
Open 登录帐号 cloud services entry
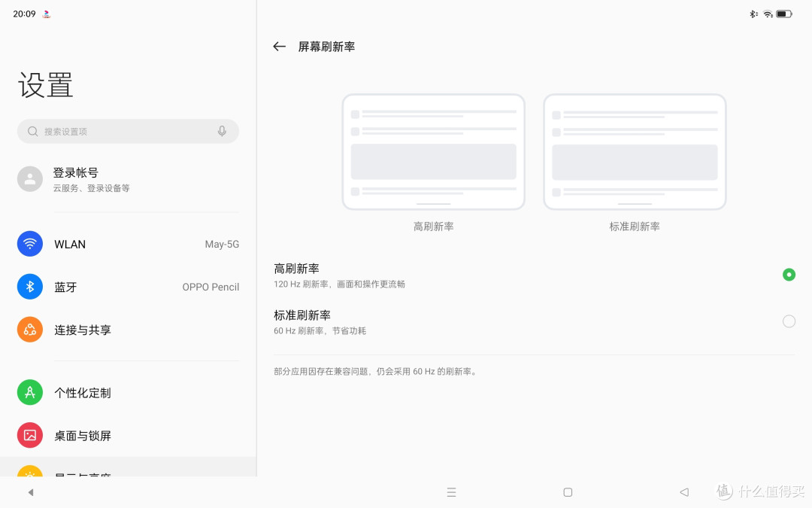click(x=128, y=179)
